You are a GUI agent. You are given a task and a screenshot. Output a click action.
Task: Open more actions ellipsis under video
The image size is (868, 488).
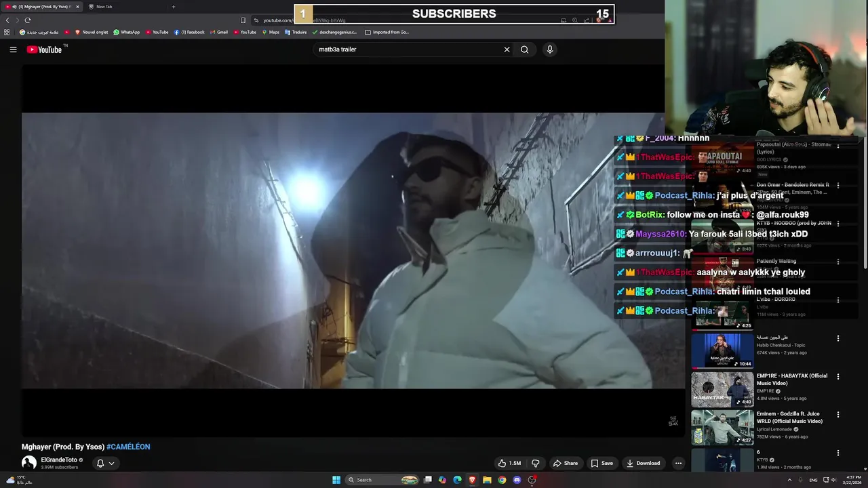[678, 464]
